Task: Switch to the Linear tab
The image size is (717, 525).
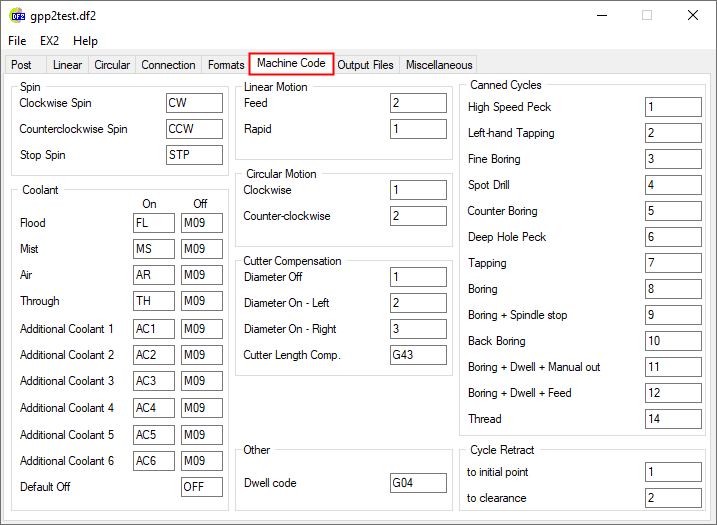Action: pos(67,65)
